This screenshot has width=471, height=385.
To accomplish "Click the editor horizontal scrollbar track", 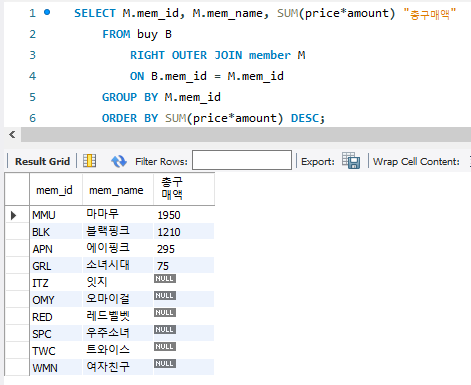I will pos(246,135).
